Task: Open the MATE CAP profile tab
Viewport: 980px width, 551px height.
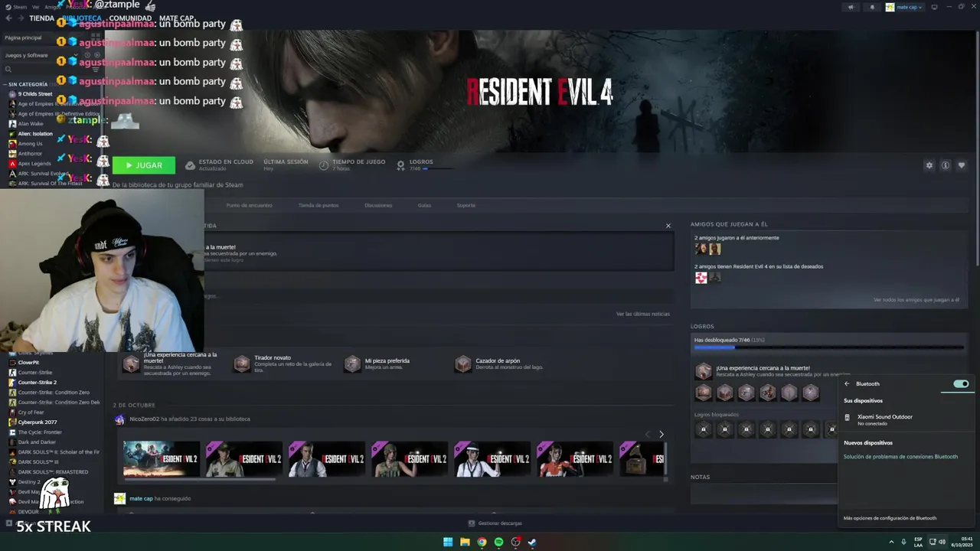Action: (x=177, y=18)
